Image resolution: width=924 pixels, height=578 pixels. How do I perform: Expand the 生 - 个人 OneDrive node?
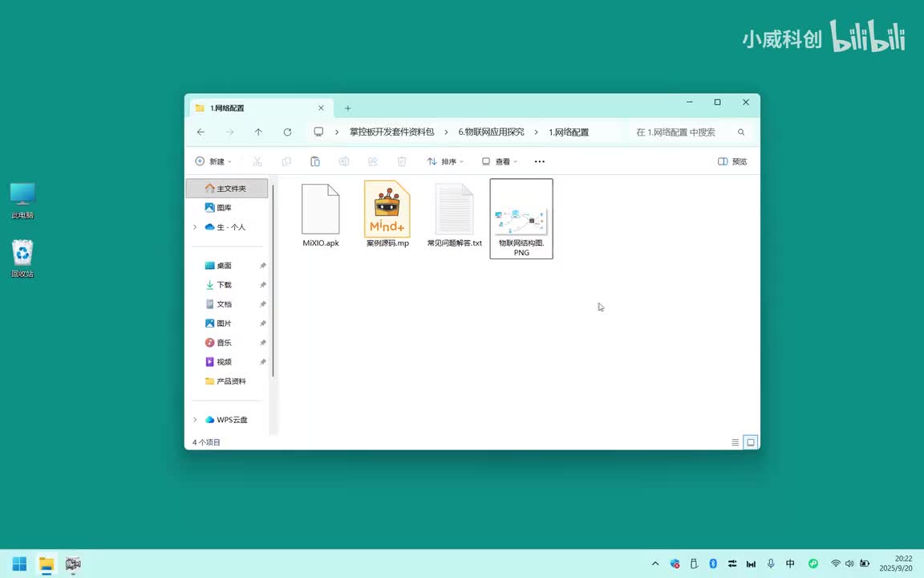[195, 227]
